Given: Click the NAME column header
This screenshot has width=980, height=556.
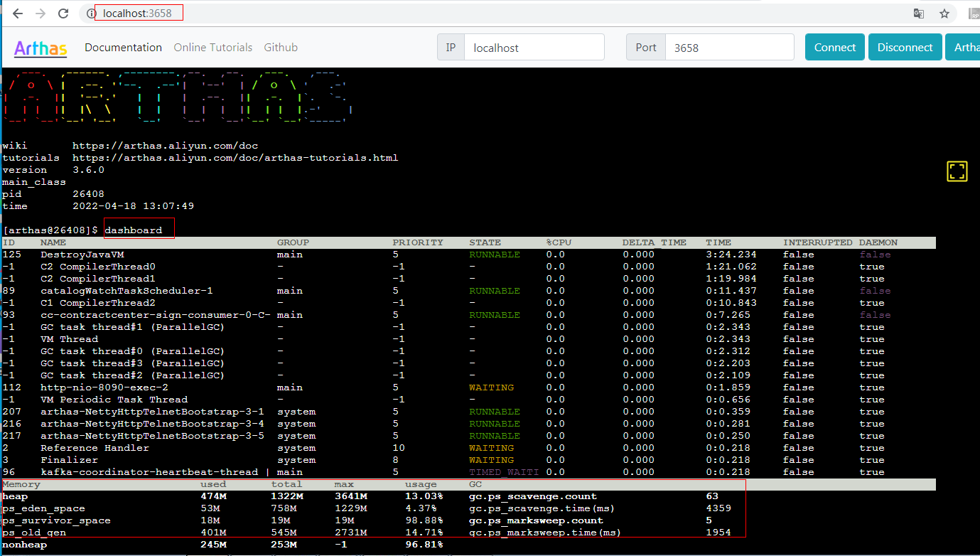Looking at the screenshot, I should coord(53,242).
